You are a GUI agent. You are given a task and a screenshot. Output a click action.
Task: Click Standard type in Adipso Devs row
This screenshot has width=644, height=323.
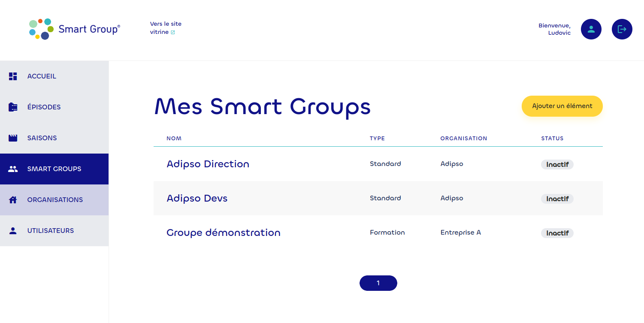[385, 198]
